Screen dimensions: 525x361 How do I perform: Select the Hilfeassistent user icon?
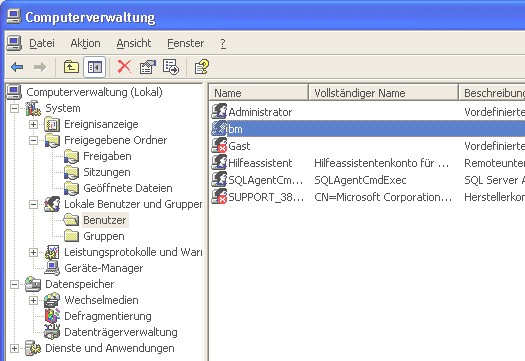pyautogui.click(x=219, y=162)
